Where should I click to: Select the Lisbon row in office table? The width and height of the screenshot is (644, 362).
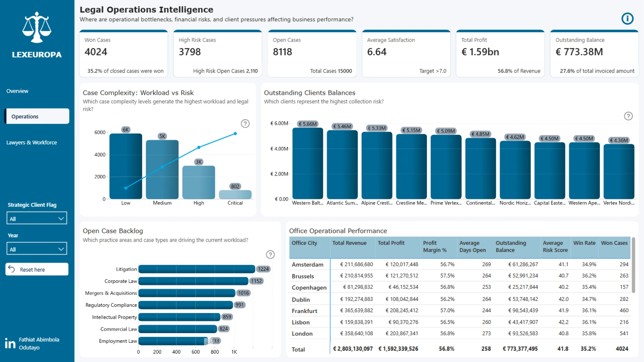point(460,322)
